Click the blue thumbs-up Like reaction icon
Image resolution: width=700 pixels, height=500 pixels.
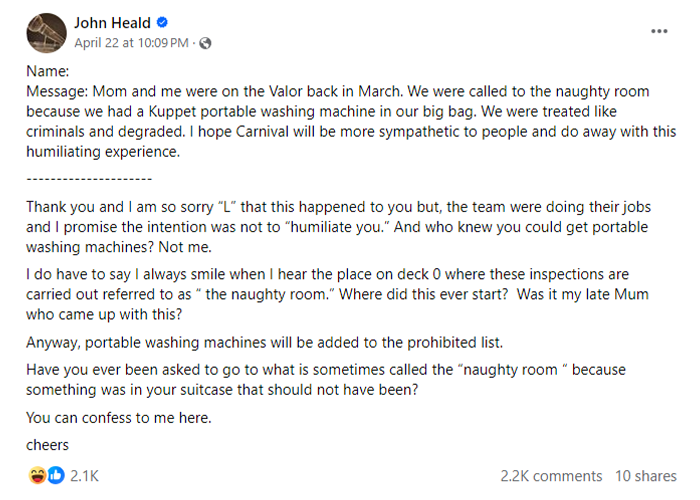(55, 475)
